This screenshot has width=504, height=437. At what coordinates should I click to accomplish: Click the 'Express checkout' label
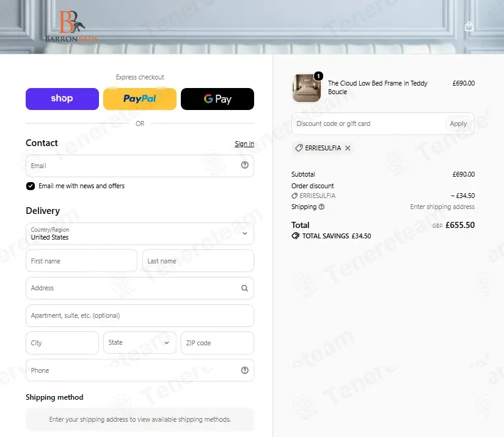coord(140,77)
